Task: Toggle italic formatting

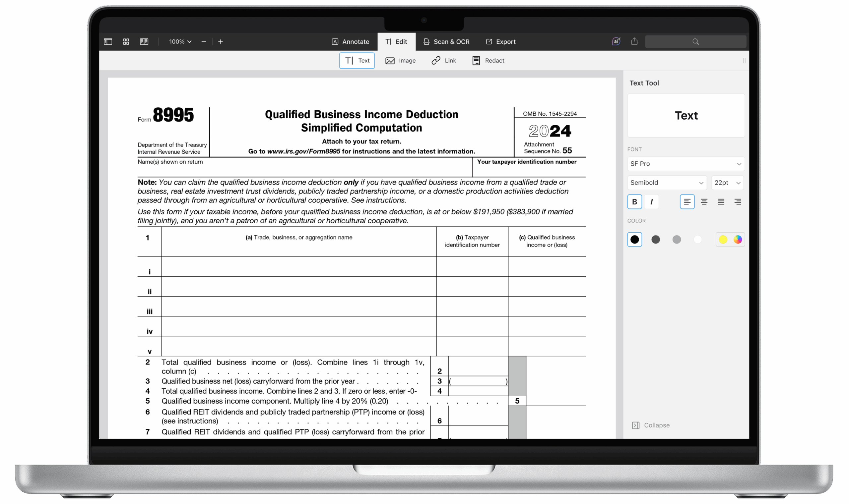Action: 651,202
